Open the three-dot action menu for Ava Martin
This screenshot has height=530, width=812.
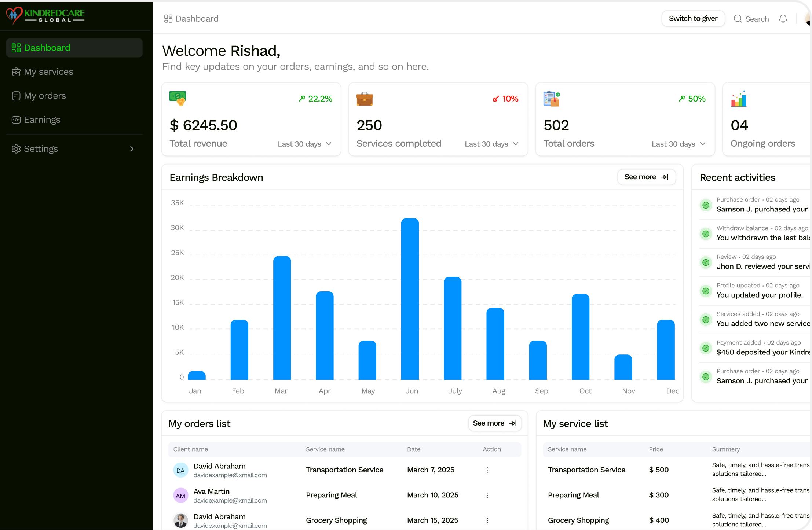pos(487,495)
